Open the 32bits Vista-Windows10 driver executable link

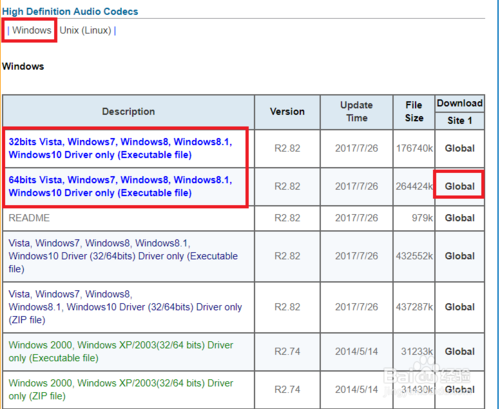pyautogui.click(x=120, y=148)
